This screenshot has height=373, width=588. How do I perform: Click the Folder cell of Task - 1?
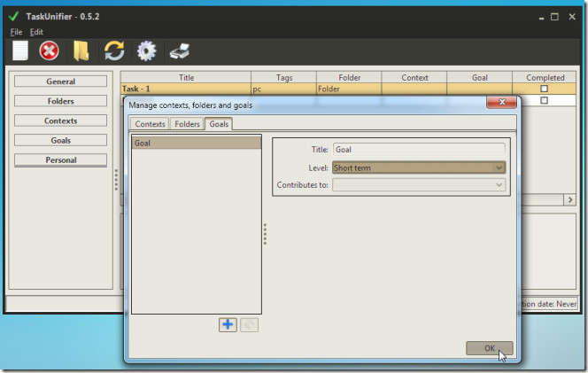349,89
